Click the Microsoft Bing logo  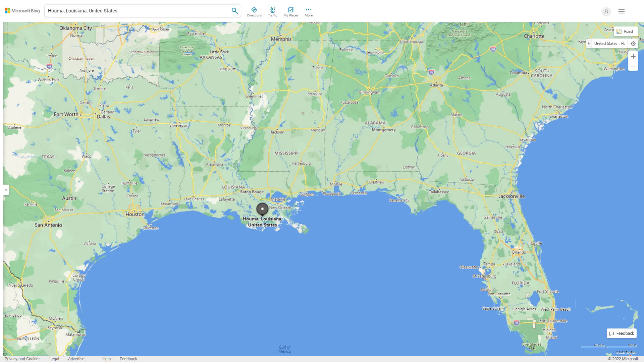(x=21, y=10)
